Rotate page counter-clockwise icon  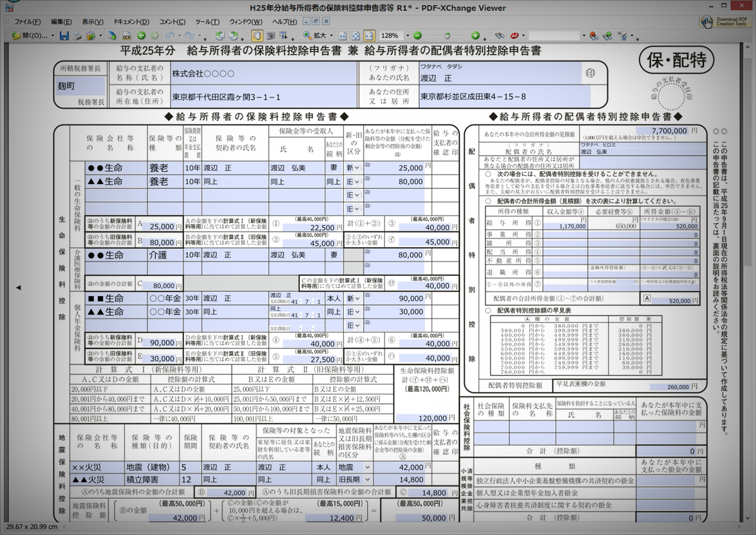pyautogui.click(x=219, y=35)
